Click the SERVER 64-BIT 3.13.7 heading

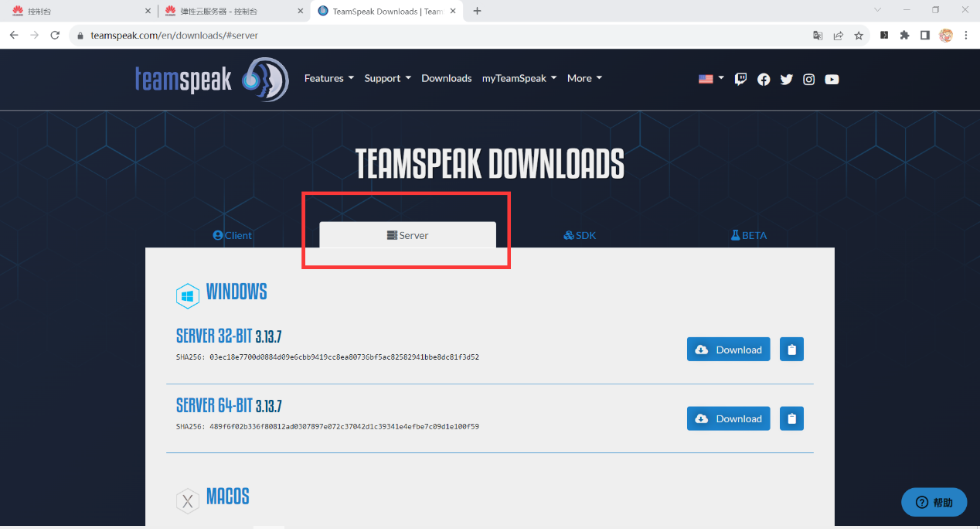coord(229,405)
